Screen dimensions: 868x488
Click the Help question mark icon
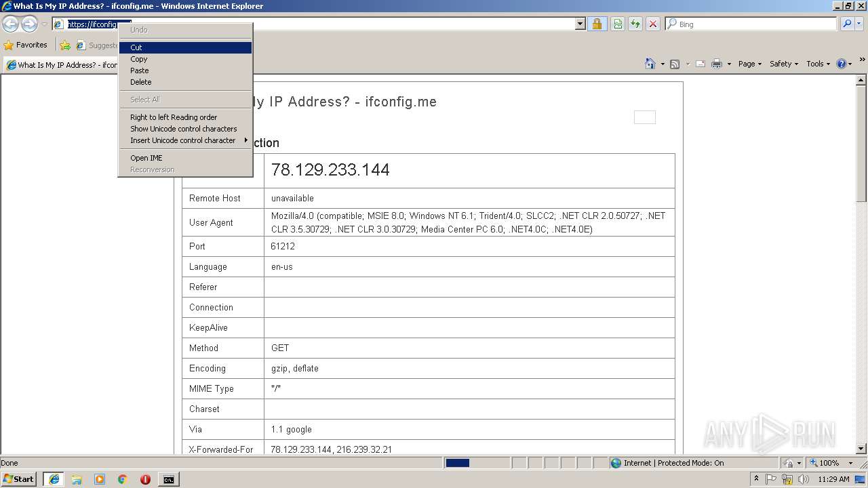(x=842, y=64)
